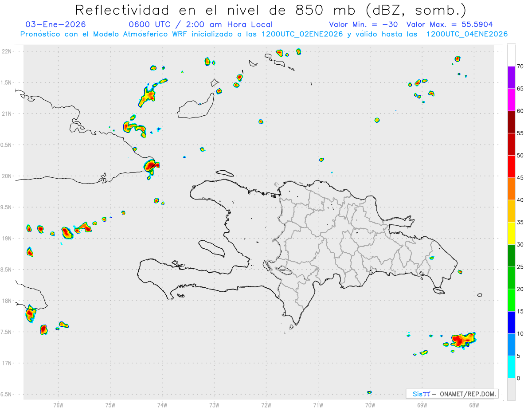
Task: Click the '30' value on the color scale
Action: click(x=520, y=244)
